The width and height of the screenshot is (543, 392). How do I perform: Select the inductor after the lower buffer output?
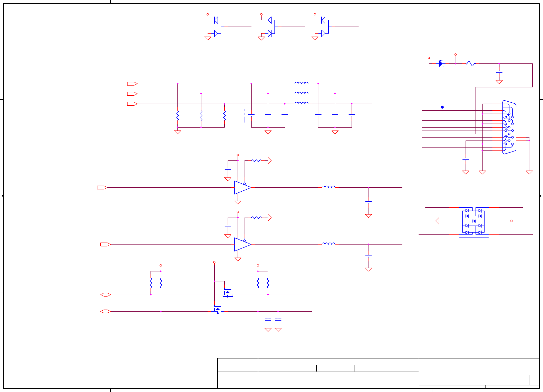(x=328, y=244)
